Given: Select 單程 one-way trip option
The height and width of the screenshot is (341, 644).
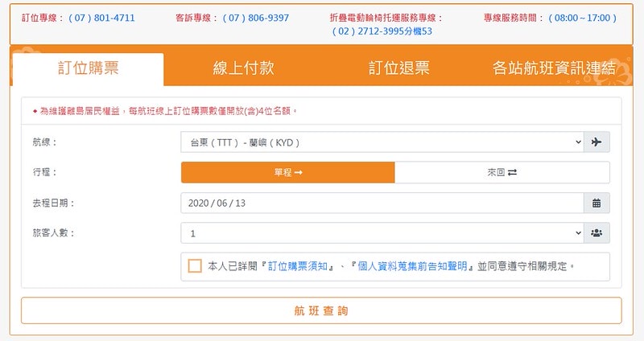Looking at the screenshot, I should (x=287, y=172).
